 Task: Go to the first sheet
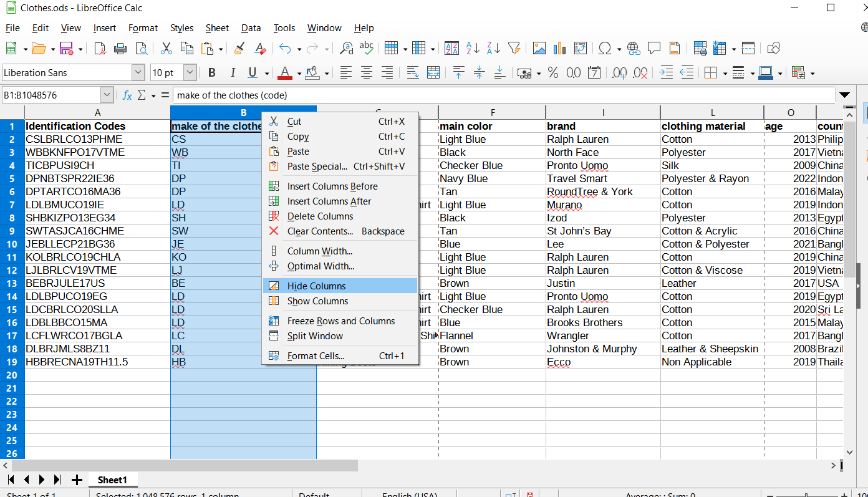click(x=11, y=480)
